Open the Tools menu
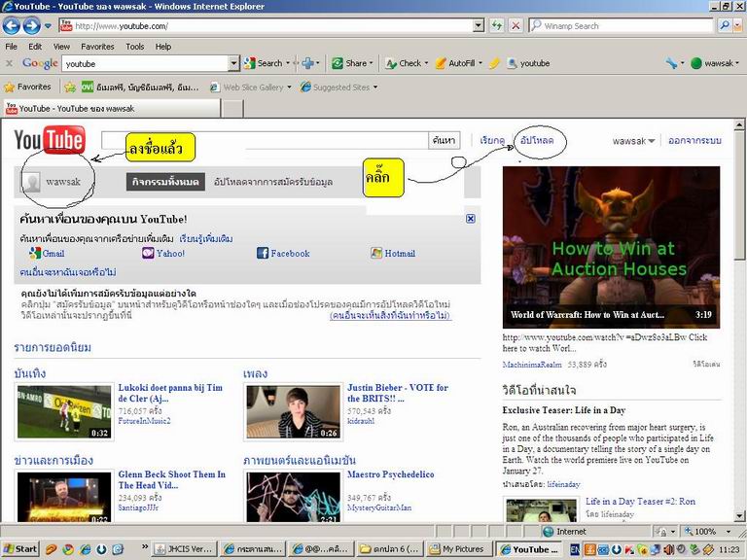Image resolution: width=747 pixels, height=560 pixels. point(135,47)
